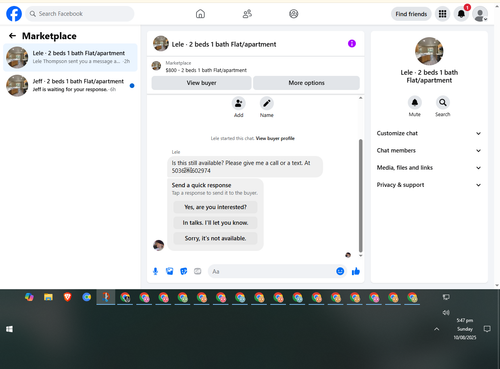
Task: Click the listing thumbnail in right panel
Action: click(429, 51)
